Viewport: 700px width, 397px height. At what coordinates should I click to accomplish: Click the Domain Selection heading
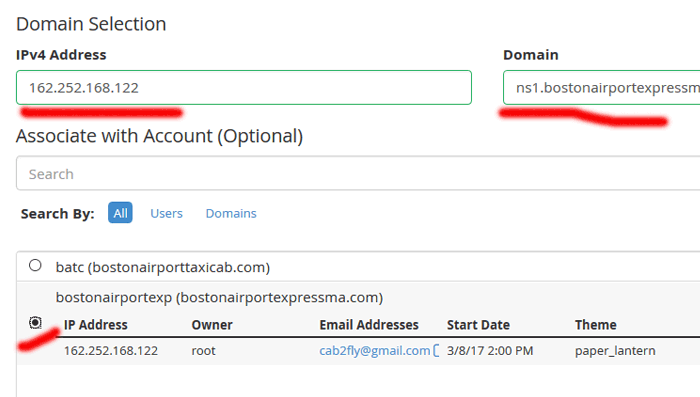click(91, 24)
